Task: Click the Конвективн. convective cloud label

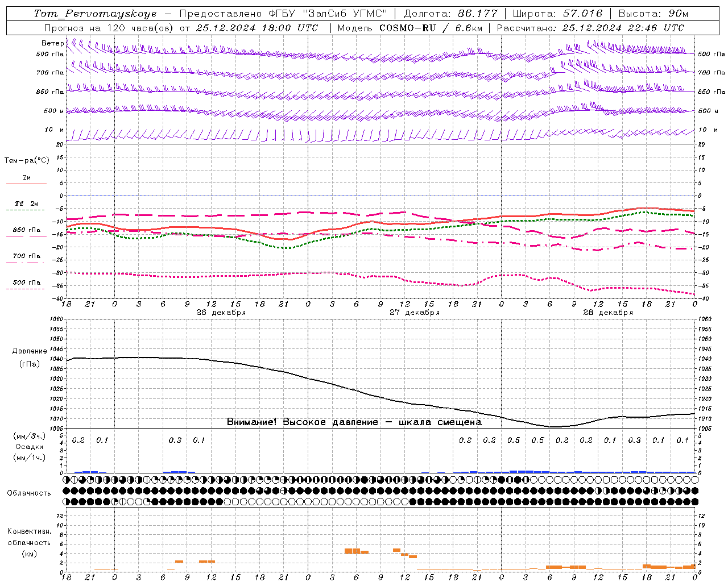Action: [29, 531]
